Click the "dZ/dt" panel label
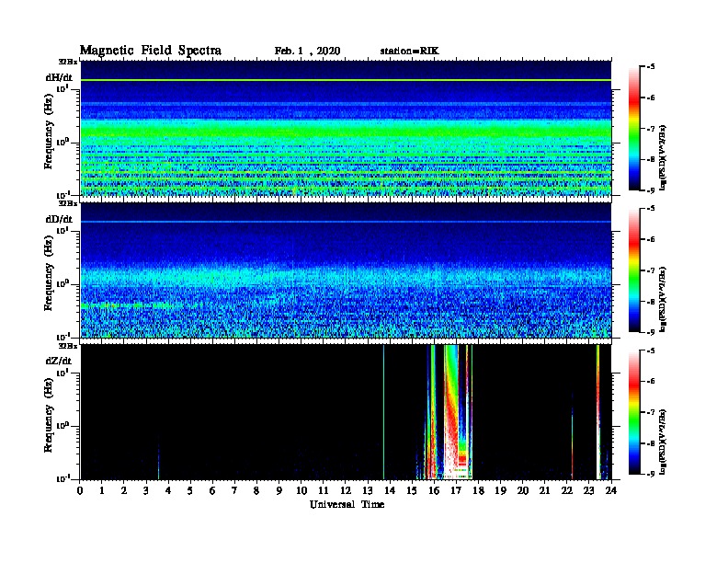 [x=59, y=361]
